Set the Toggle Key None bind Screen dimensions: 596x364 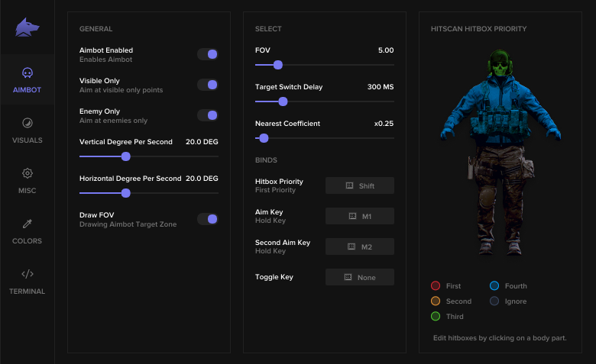point(360,277)
